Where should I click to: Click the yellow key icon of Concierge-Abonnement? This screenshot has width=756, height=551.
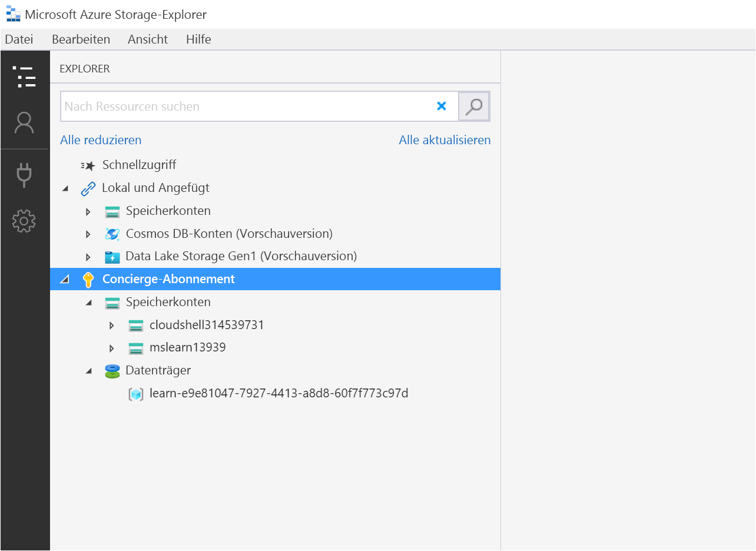pos(88,280)
